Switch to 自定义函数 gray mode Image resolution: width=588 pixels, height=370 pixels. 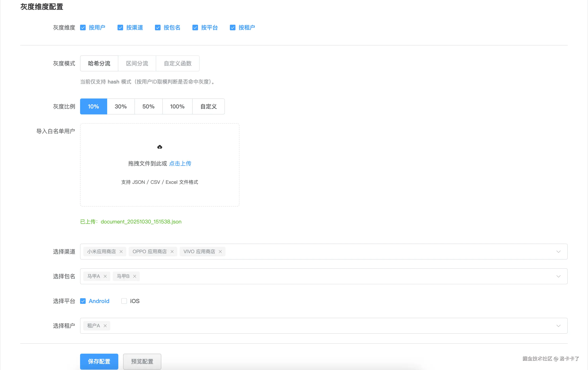[177, 63]
